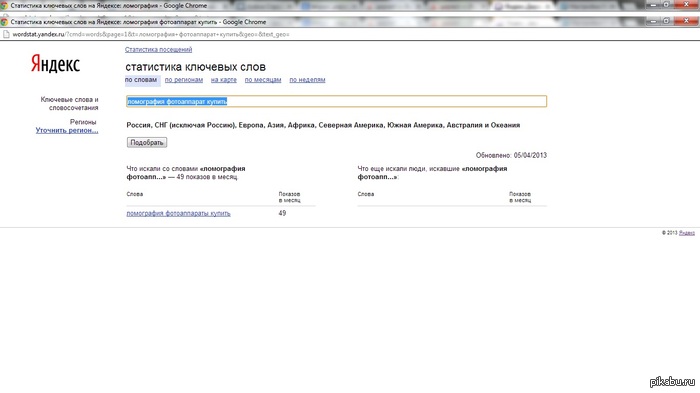This screenshot has height=393, width=700.
Task: Click the page icon in address bar
Action: (6, 34)
